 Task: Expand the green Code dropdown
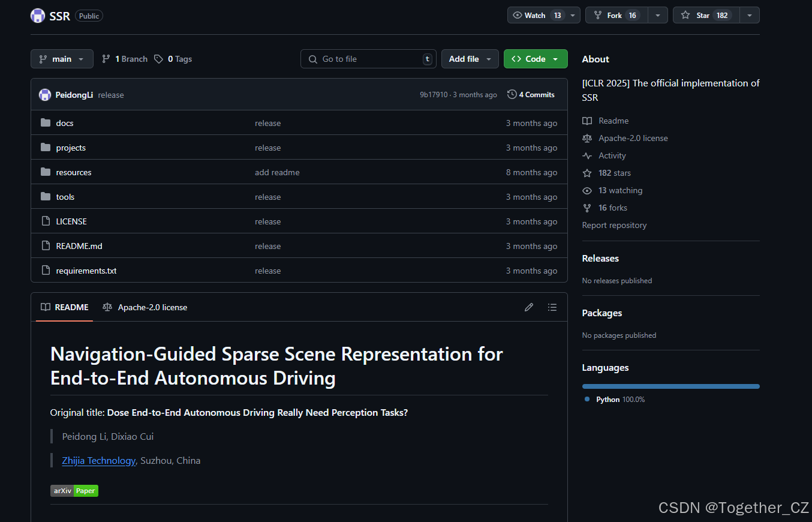(x=536, y=59)
